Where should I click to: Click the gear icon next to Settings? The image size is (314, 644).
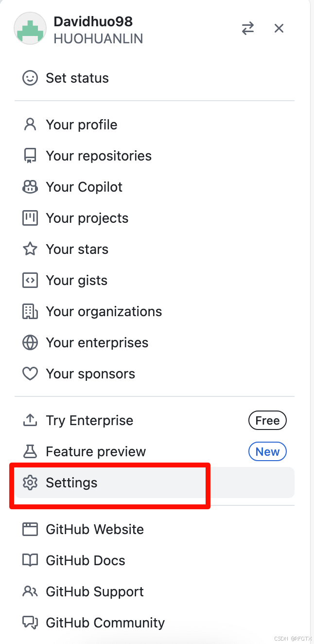pyautogui.click(x=30, y=483)
